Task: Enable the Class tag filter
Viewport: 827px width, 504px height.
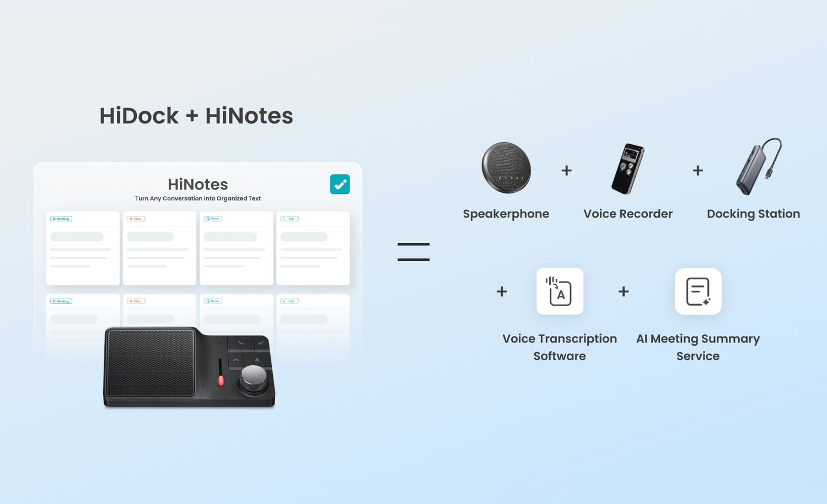Action: pos(136,219)
